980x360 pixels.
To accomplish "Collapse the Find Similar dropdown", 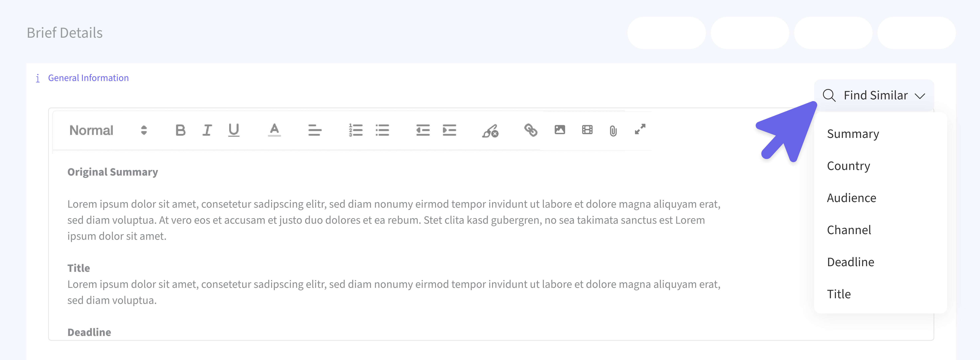I will tap(874, 95).
